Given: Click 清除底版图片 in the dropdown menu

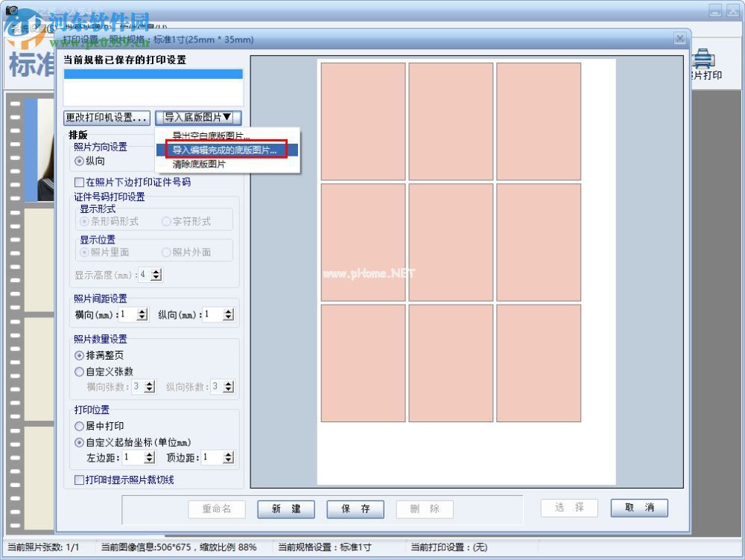Looking at the screenshot, I should click(199, 164).
